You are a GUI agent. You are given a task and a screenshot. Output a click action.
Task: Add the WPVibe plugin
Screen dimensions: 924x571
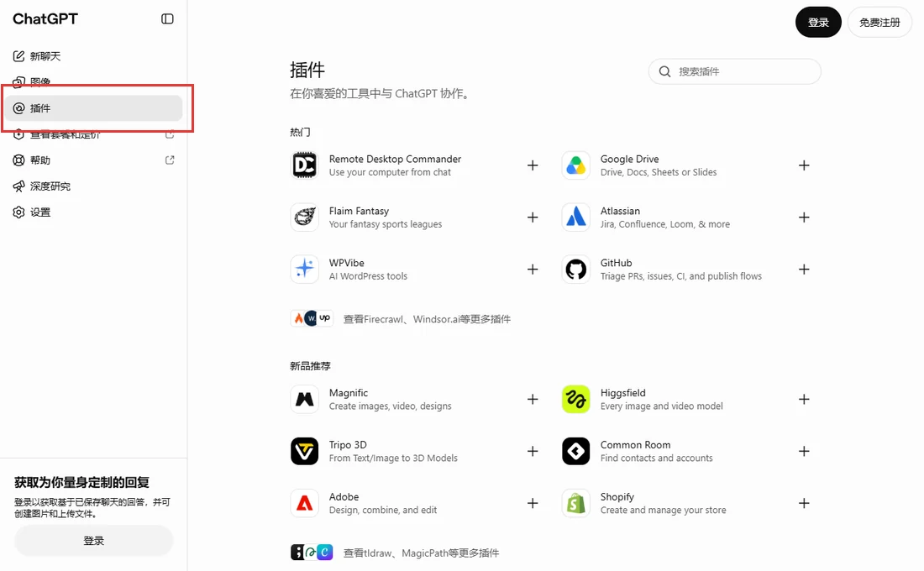(x=533, y=269)
